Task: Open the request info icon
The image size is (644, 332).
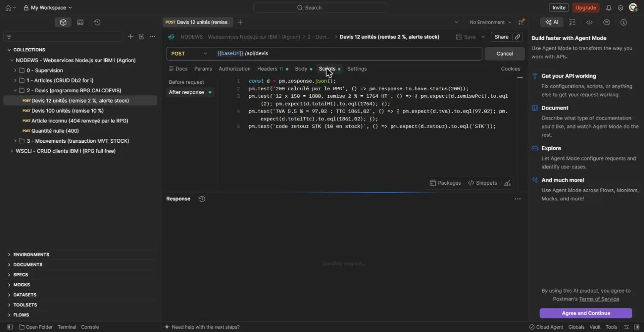Action: [x=623, y=22]
